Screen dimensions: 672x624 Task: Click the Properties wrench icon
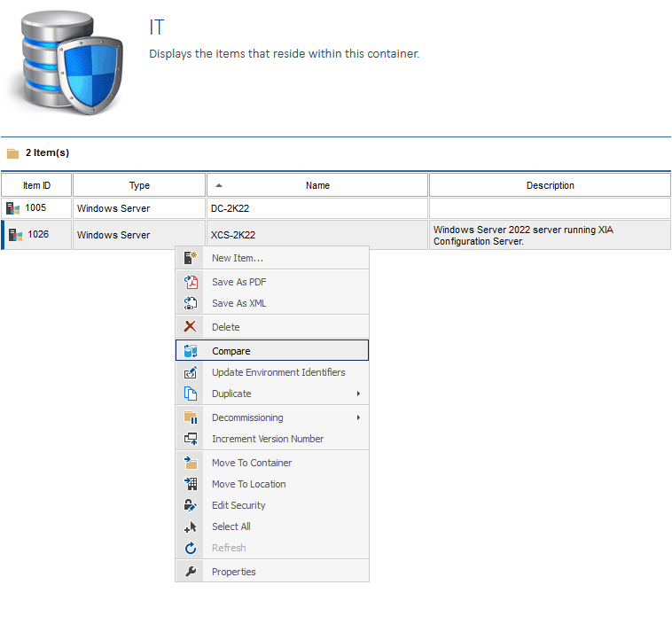pyautogui.click(x=190, y=572)
